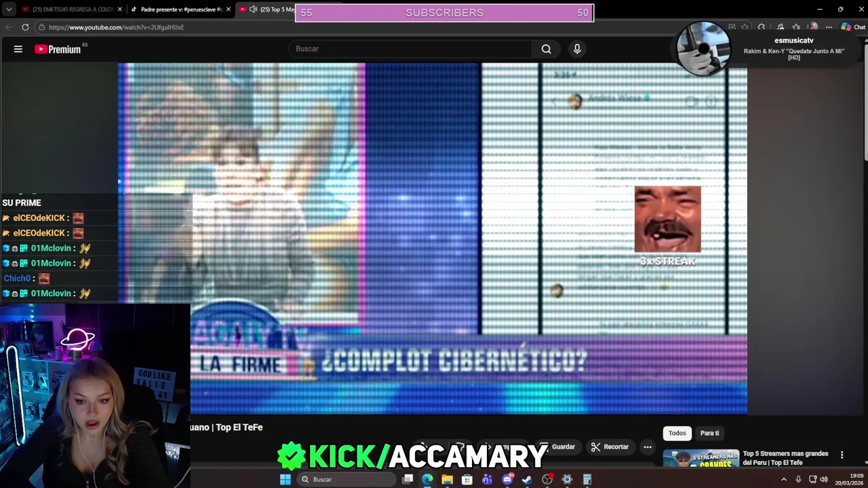868x488 pixels.
Task: Click the address bar URL youtube.com/watch
Action: pos(116,27)
